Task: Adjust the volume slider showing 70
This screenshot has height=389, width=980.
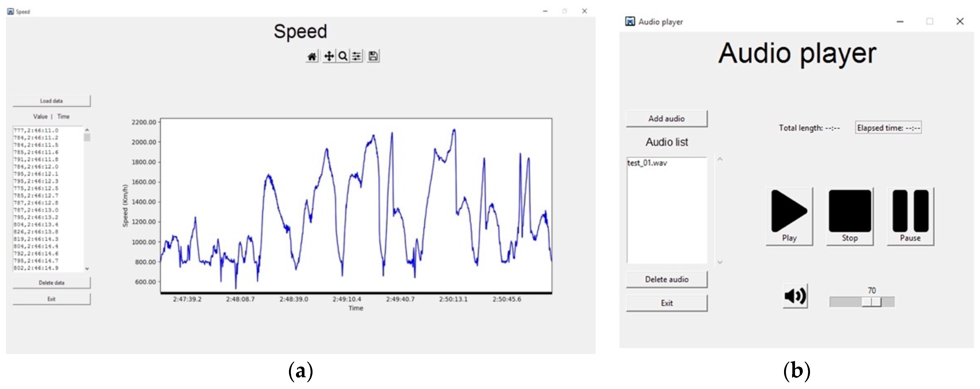Action: (871, 302)
